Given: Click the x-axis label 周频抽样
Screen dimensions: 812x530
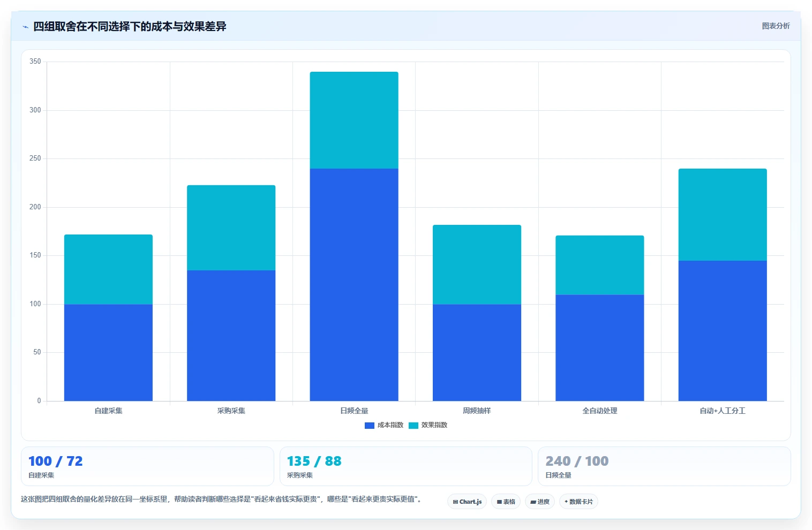Looking at the screenshot, I should (477, 411).
